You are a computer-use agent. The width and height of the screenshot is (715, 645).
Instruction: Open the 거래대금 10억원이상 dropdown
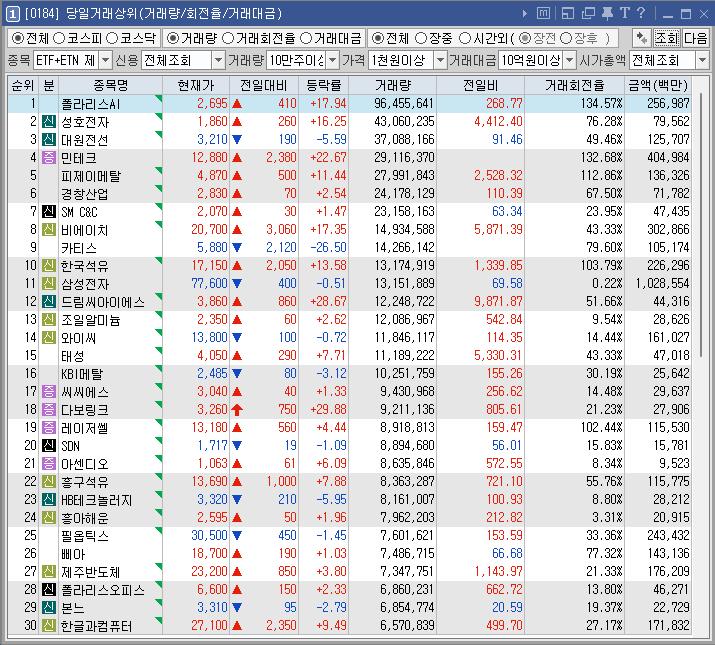(570, 60)
